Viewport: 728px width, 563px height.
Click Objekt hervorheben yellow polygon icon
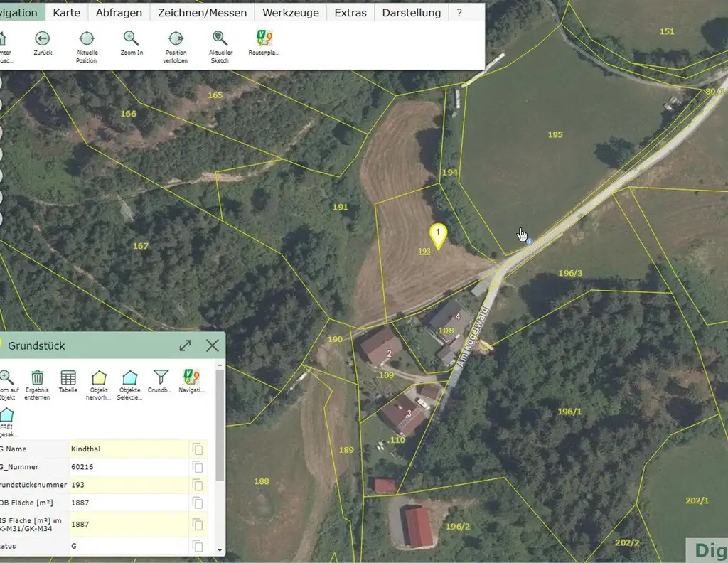point(99,377)
